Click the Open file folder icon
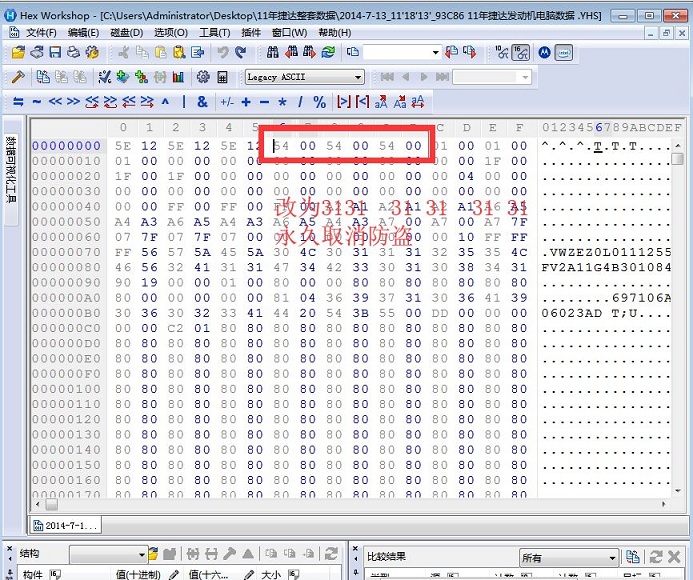The image size is (693, 580). 18,52
